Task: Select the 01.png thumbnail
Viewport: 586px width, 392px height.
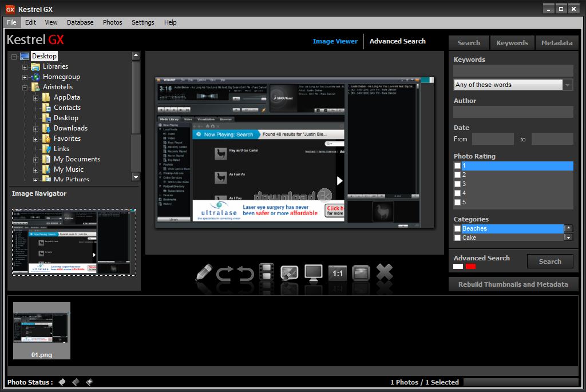Action: tap(41, 331)
